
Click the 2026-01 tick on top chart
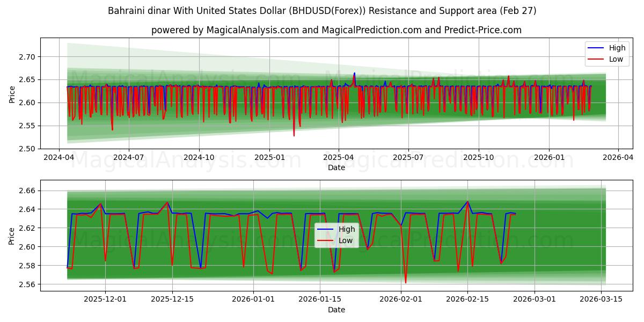548,158
